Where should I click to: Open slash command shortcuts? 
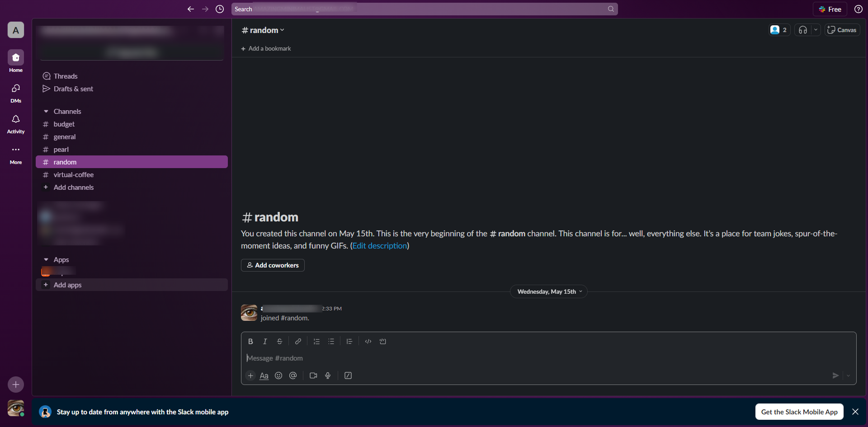348,375
